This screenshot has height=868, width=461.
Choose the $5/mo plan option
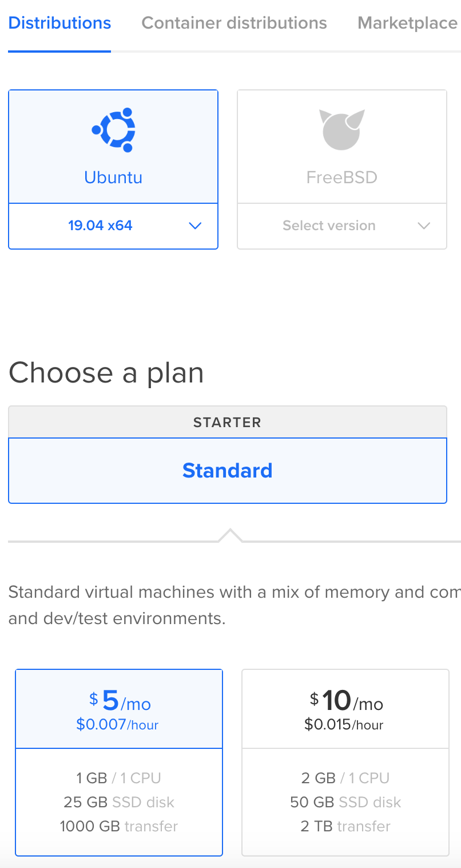point(119,762)
